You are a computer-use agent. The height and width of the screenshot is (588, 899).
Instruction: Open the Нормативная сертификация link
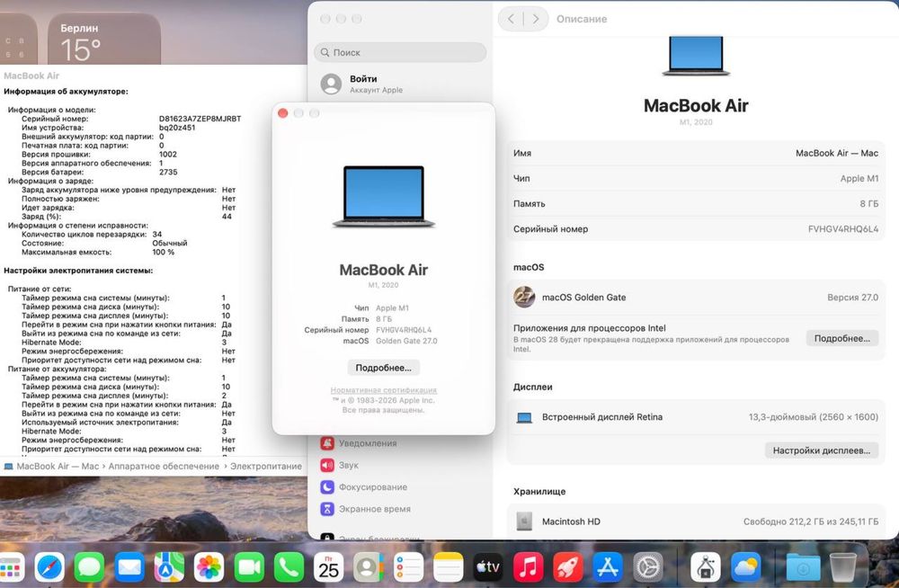point(384,390)
